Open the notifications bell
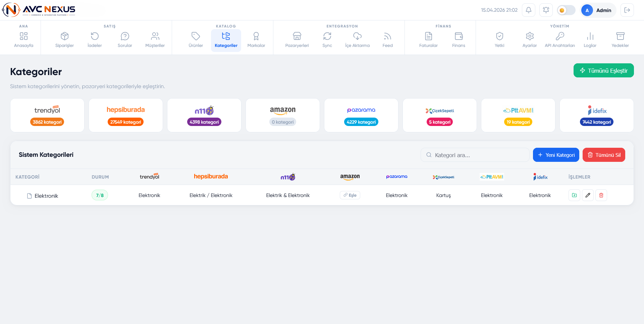The width and height of the screenshot is (644, 324). pyautogui.click(x=529, y=10)
